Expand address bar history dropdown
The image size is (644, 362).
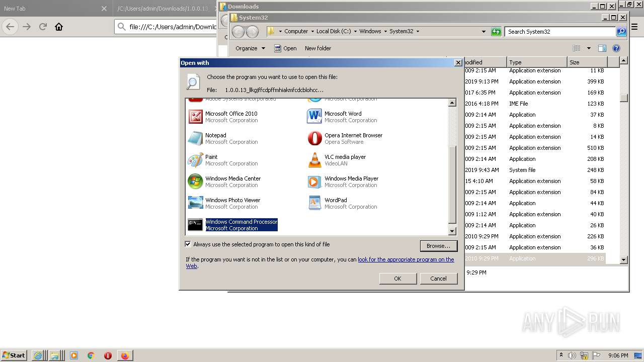(x=484, y=31)
